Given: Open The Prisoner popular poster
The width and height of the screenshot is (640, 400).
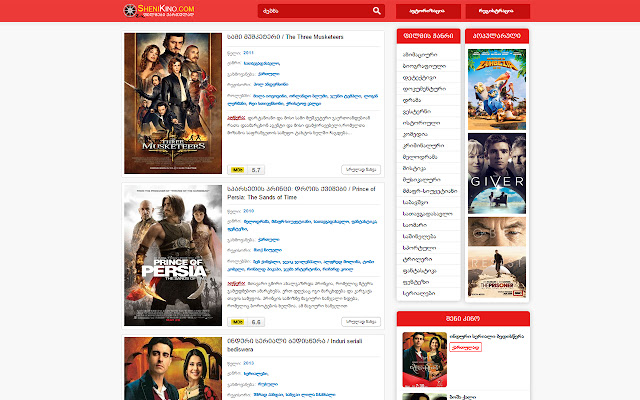Looking at the screenshot, I should pos(497,258).
